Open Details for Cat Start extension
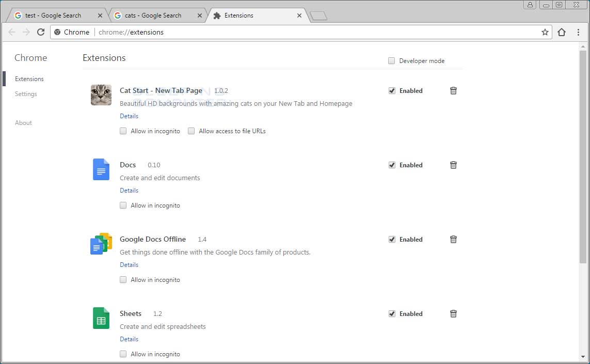Image resolution: width=590 pixels, height=364 pixels. (x=129, y=116)
